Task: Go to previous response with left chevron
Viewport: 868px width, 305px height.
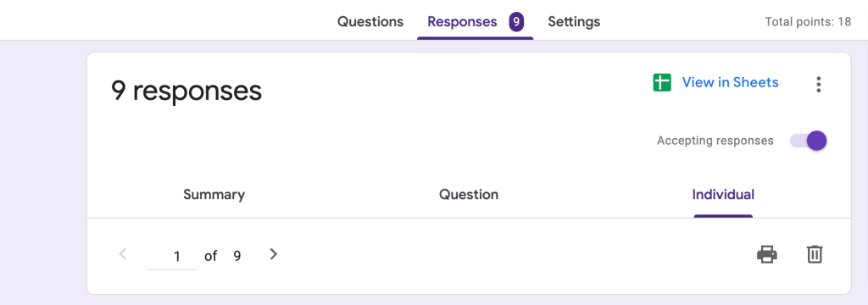Action: pos(123,254)
